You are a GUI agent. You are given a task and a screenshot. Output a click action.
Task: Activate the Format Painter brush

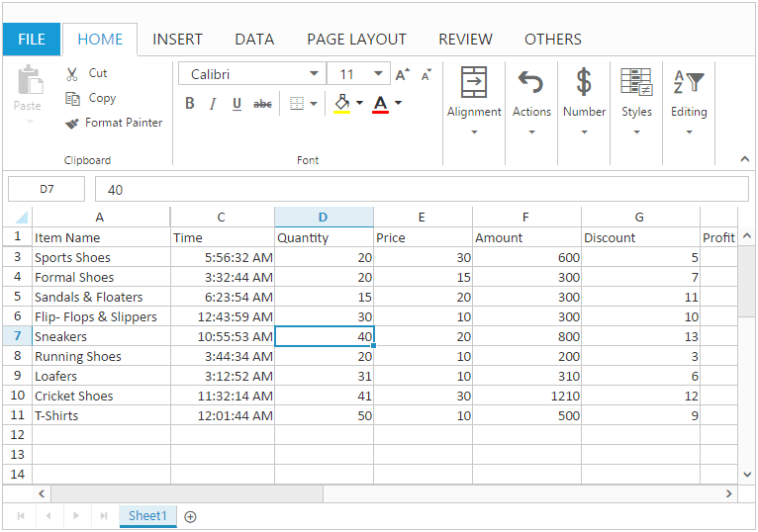tap(72, 124)
